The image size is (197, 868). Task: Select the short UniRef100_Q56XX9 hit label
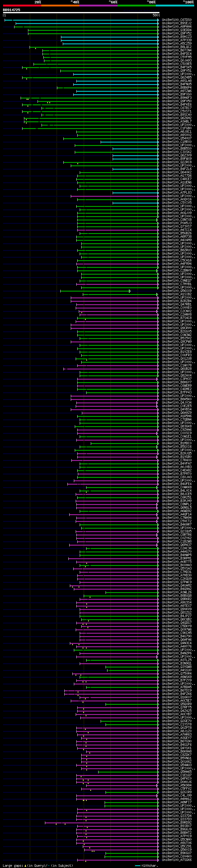tap(177, 291)
